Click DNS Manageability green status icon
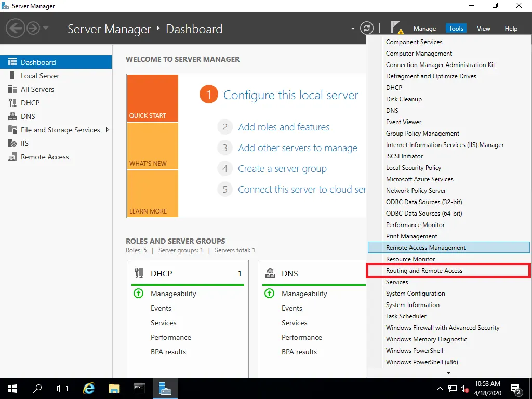 270,293
